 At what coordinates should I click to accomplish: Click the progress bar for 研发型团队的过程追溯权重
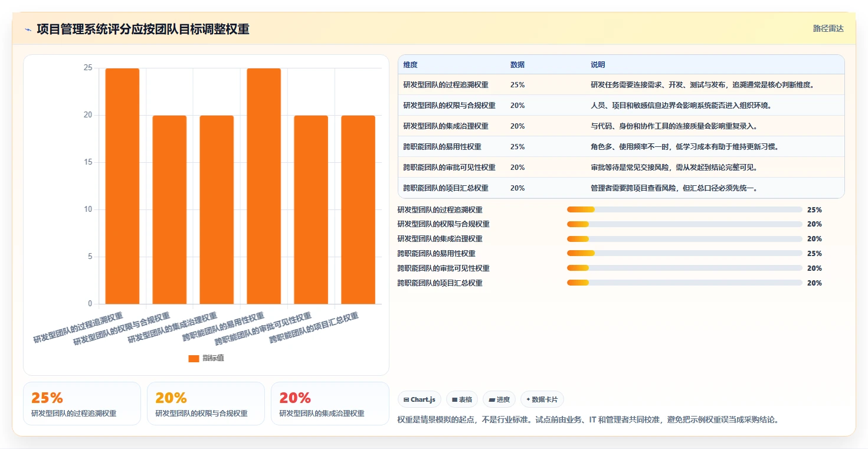pyautogui.click(x=684, y=209)
